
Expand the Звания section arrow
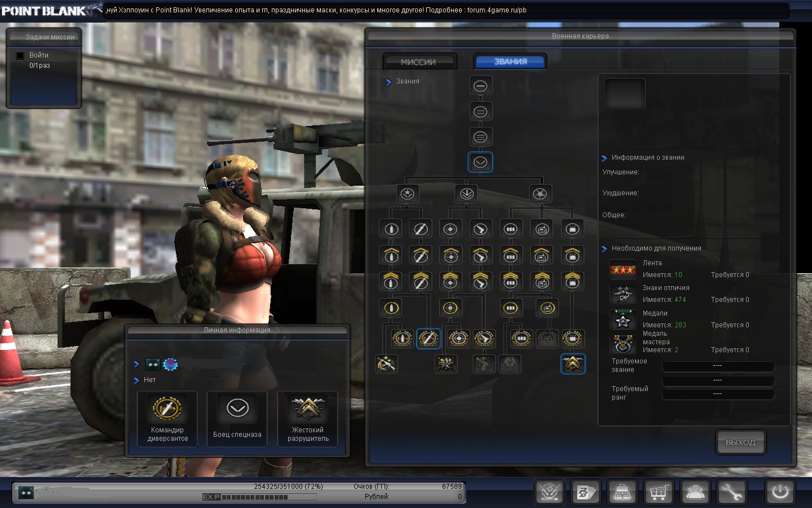[389, 82]
